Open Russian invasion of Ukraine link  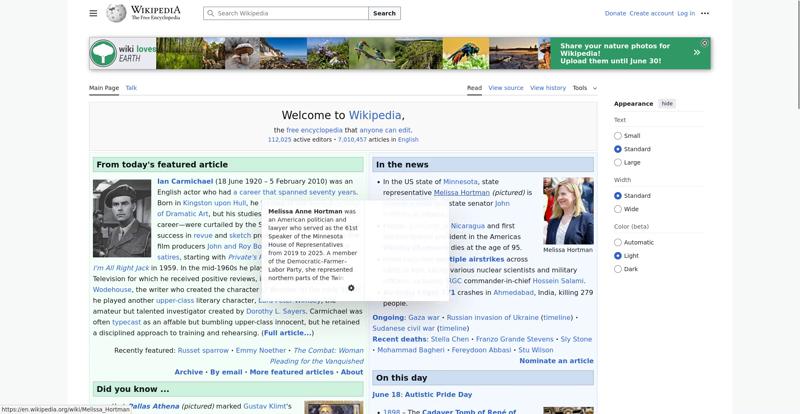492,317
